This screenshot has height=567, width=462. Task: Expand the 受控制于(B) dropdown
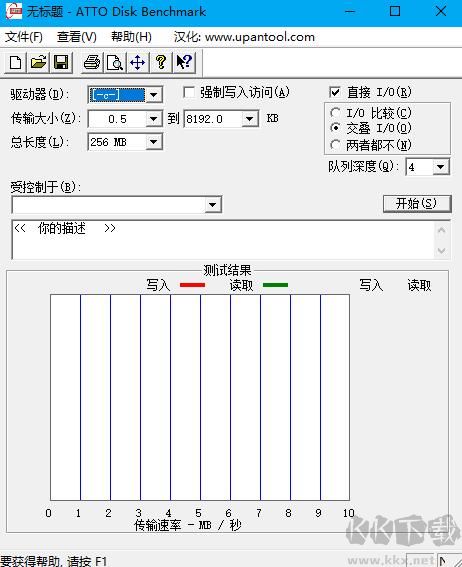[213, 205]
